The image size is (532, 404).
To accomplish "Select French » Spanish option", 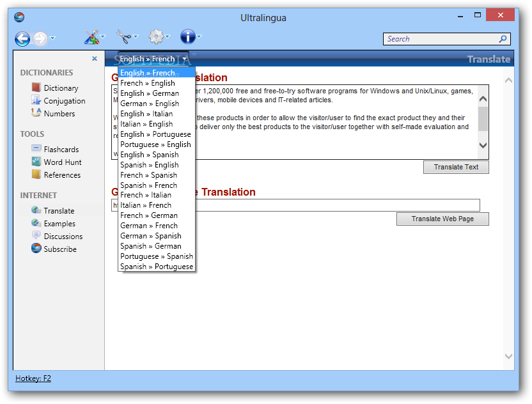I will (157, 175).
